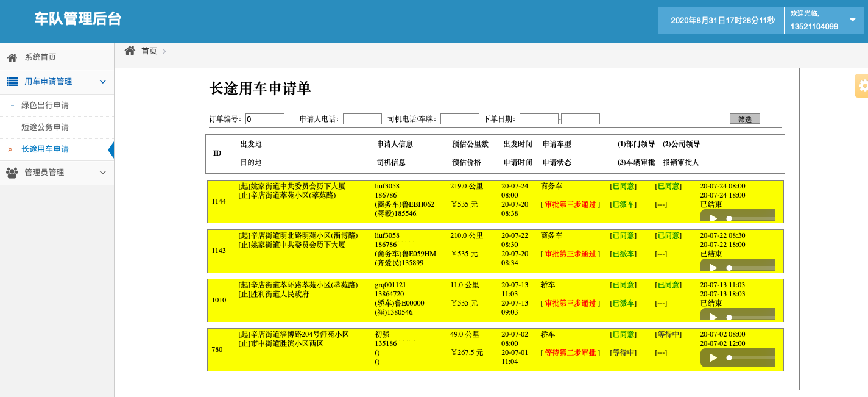Click the date-time display in header

click(722, 20)
